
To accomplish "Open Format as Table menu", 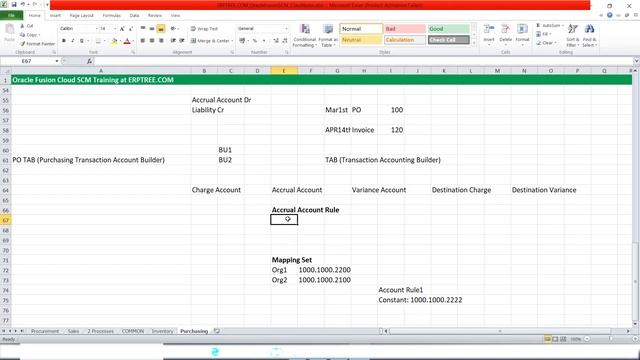I will [x=328, y=36].
